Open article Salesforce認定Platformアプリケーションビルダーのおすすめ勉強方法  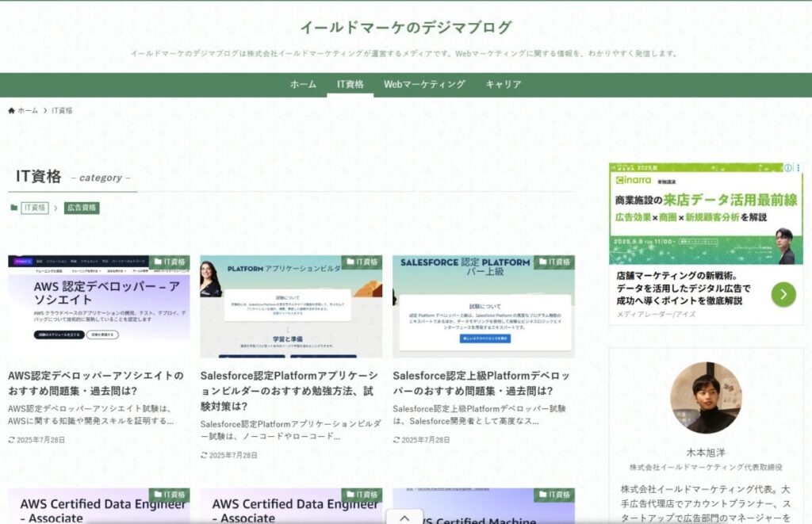289,391
